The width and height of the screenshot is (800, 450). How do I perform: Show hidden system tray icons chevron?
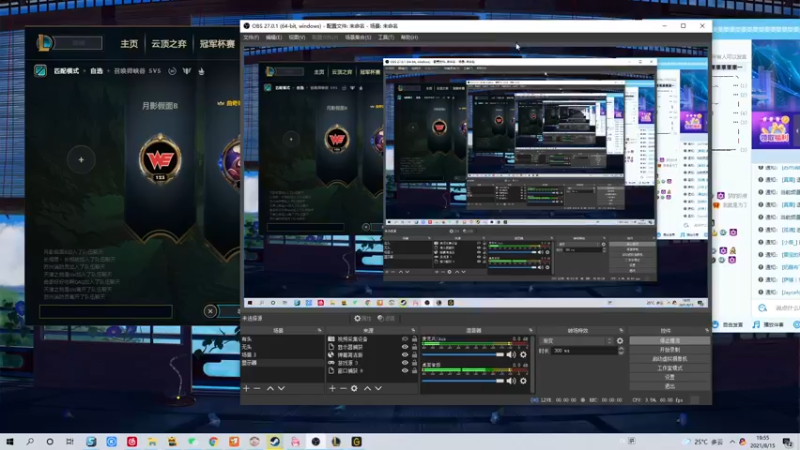[732, 441]
